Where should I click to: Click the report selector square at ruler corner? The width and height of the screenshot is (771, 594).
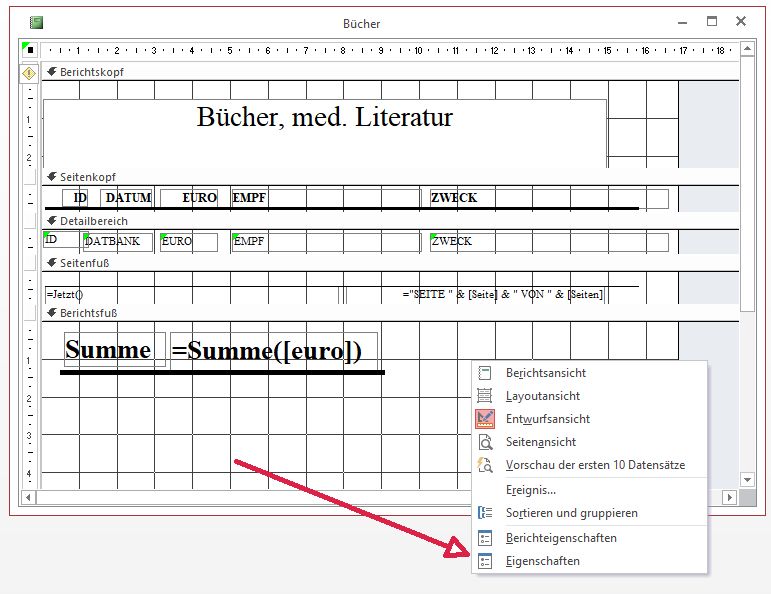pyautogui.click(x=30, y=50)
